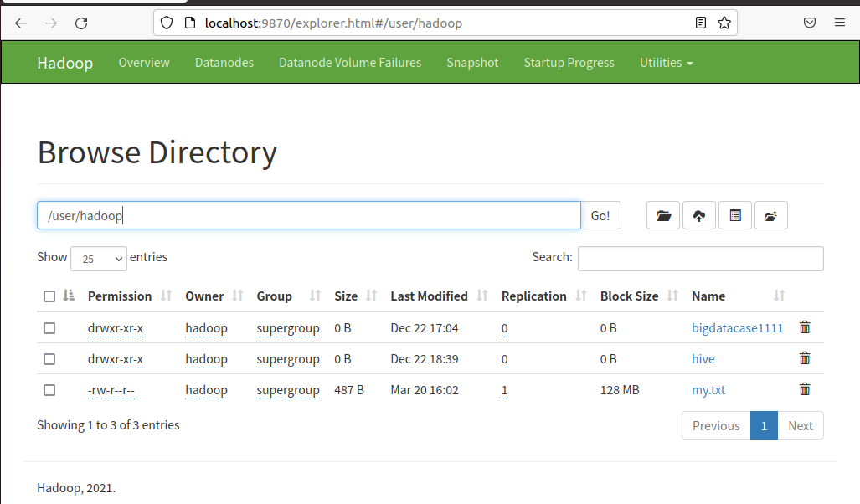860x504 pixels.
Task: Check the my.txt row checkbox
Action: 49,390
